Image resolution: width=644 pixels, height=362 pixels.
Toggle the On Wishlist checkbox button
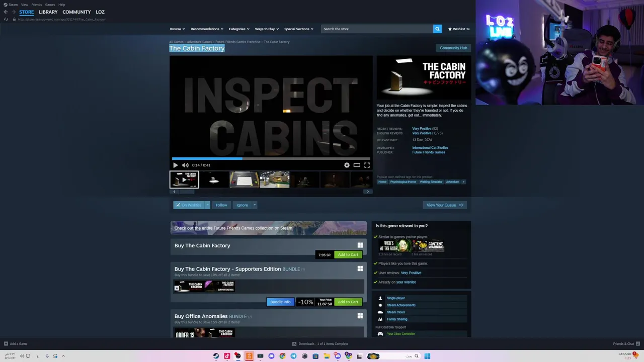188,205
